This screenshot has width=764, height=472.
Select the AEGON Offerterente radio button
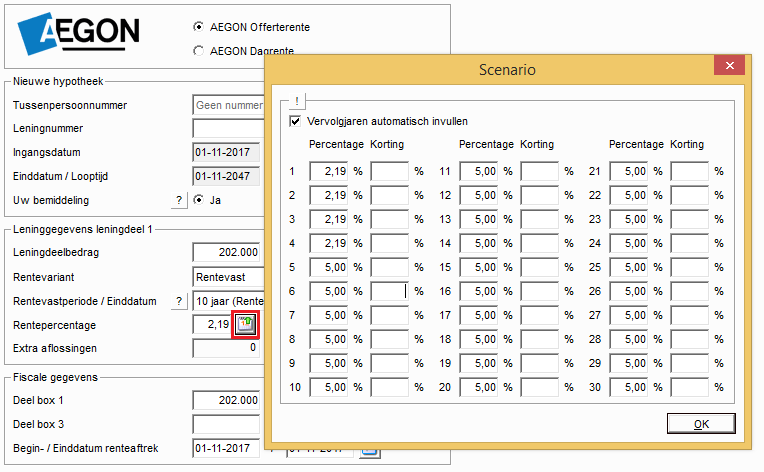[x=198, y=27]
